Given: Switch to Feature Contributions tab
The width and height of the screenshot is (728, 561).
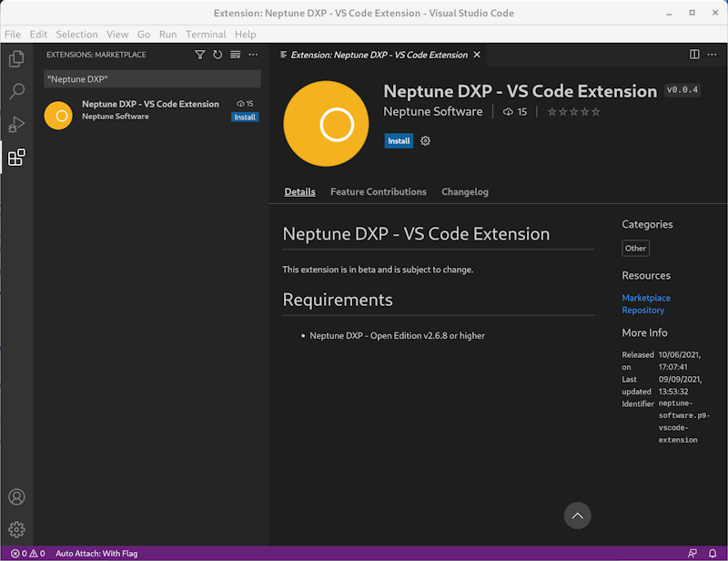Looking at the screenshot, I should tap(378, 192).
